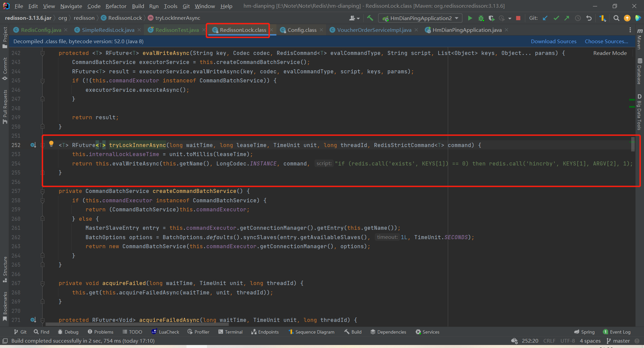Open Search Everywhere magnifier icon

616,18
